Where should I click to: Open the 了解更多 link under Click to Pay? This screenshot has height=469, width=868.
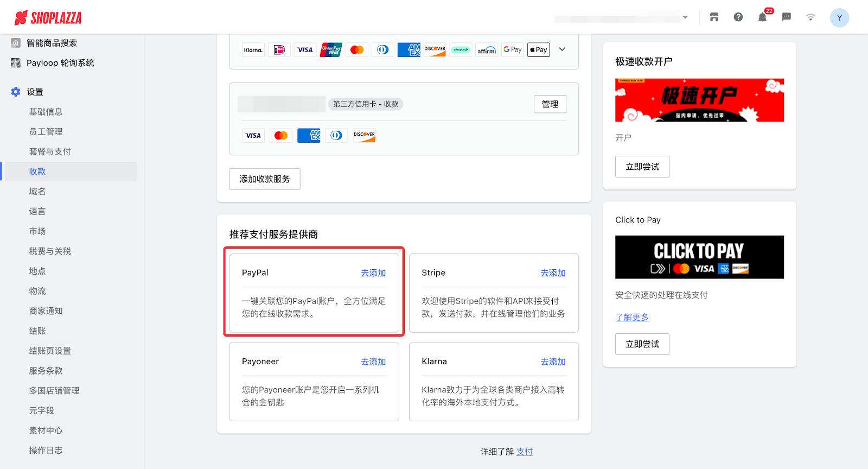tap(632, 317)
